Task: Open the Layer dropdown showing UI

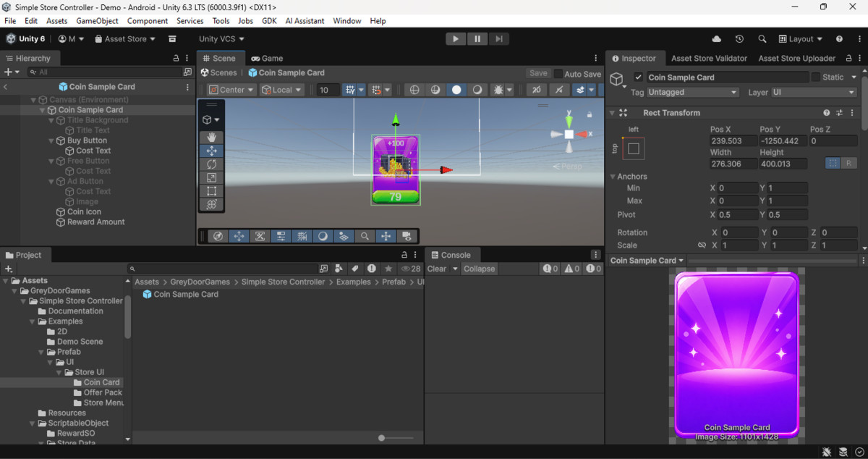Action: coord(814,93)
